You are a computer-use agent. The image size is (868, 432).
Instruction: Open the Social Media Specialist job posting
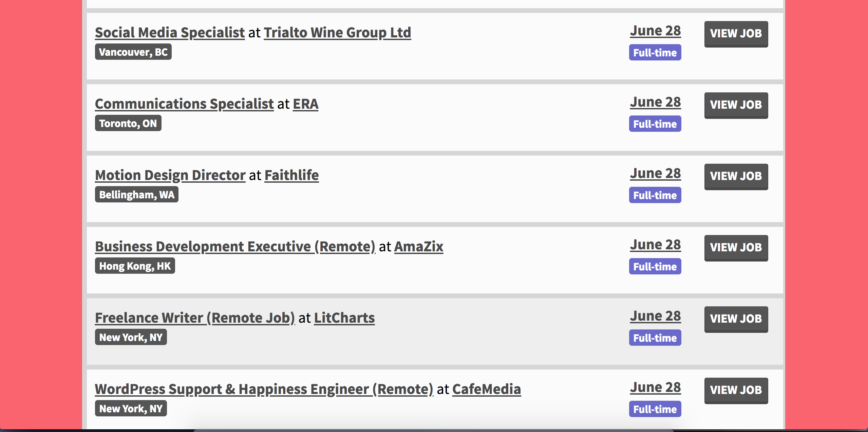click(x=169, y=32)
